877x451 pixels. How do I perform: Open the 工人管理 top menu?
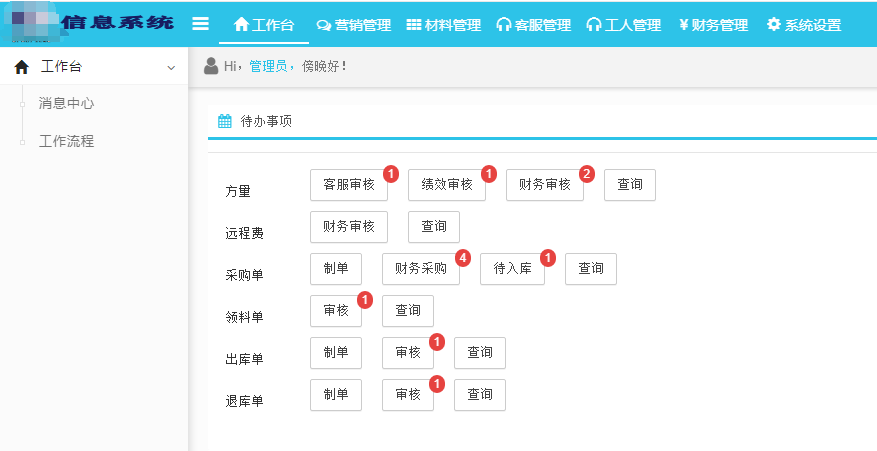[x=624, y=25]
